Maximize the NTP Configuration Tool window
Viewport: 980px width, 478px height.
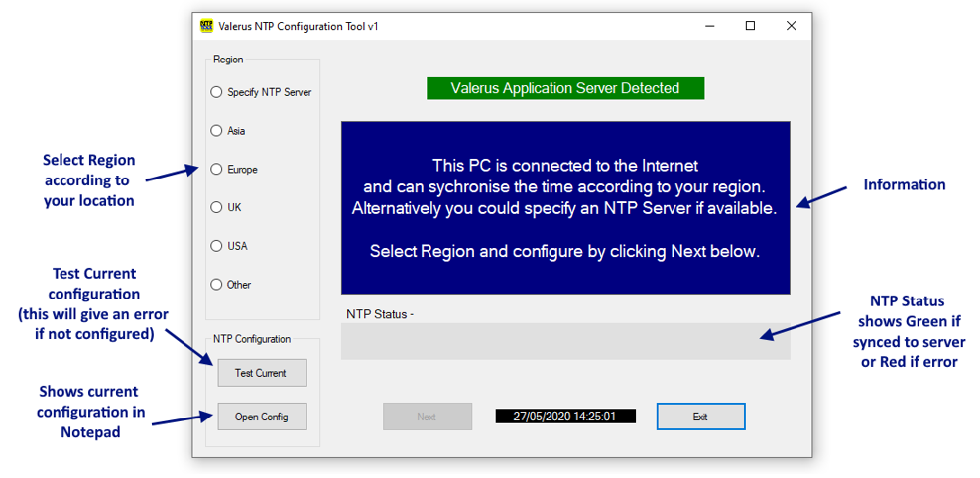pos(750,26)
